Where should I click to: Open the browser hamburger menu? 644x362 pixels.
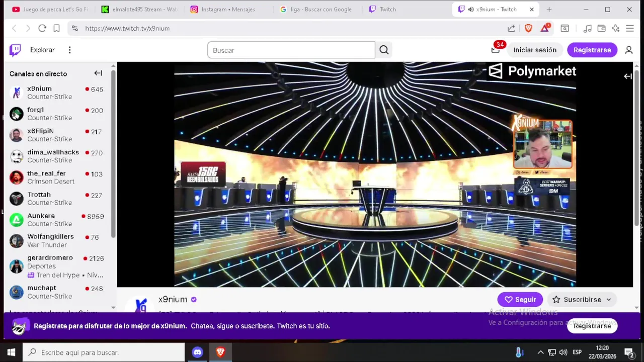point(630,28)
